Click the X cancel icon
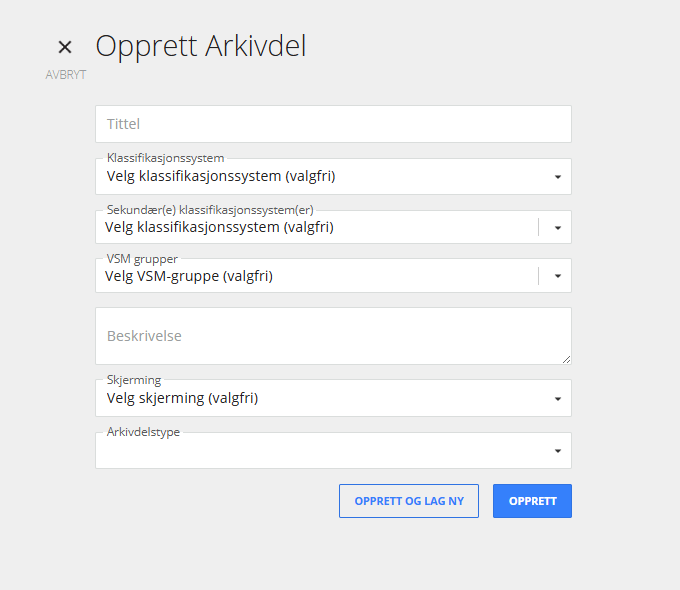Viewport: 680px width, 590px height. coord(65,47)
